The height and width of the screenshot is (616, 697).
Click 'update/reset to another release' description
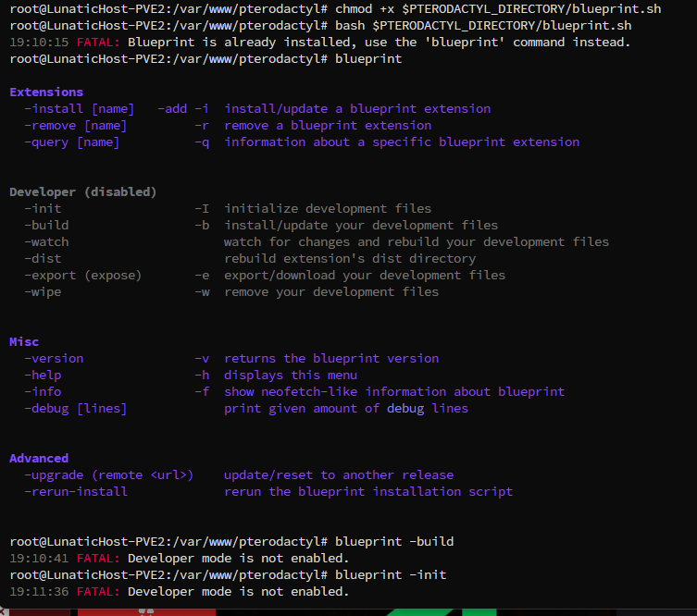(x=339, y=475)
